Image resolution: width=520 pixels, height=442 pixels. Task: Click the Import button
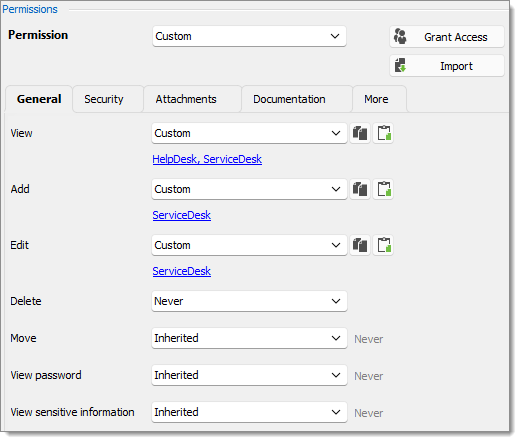click(x=447, y=66)
